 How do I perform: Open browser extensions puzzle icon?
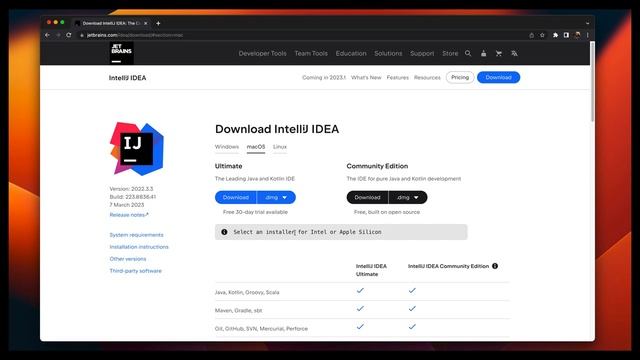(556, 35)
